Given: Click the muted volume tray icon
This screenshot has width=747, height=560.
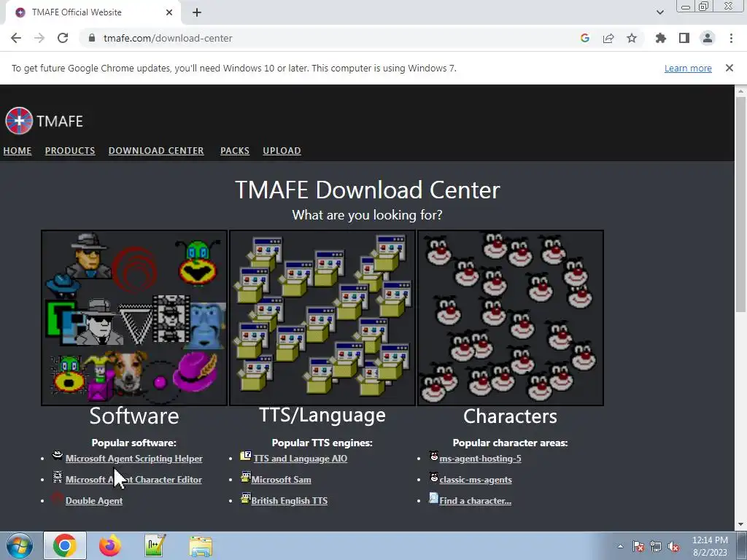Looking at the screenshot, I should [673, 547].
